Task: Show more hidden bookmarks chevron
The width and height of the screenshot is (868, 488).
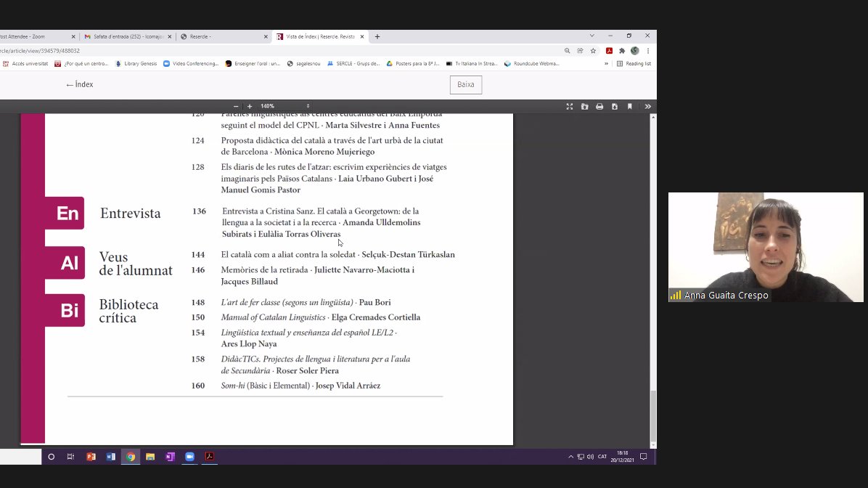Action: (606, 64)
